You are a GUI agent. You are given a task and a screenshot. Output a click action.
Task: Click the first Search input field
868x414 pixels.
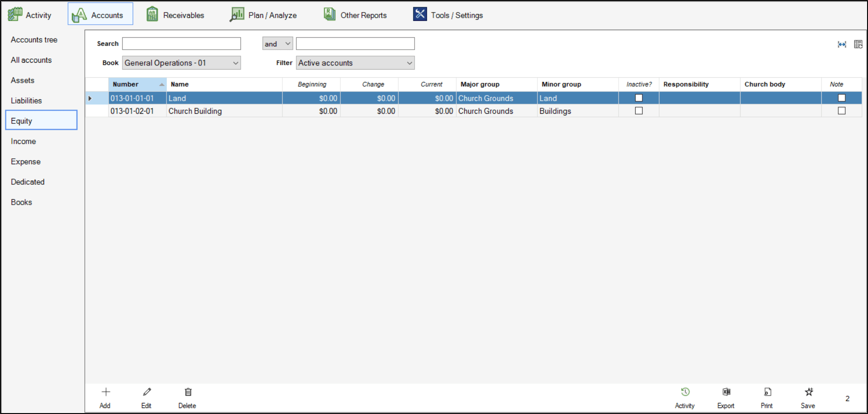pyautogui.click(x=181, y=44)
